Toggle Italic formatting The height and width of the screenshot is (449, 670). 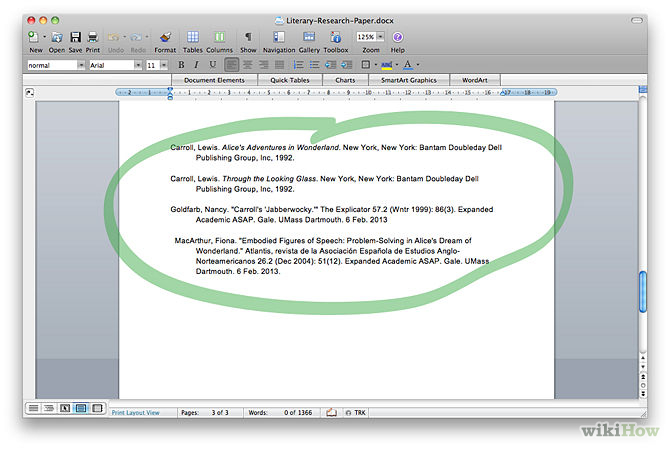tap(198, 65)
